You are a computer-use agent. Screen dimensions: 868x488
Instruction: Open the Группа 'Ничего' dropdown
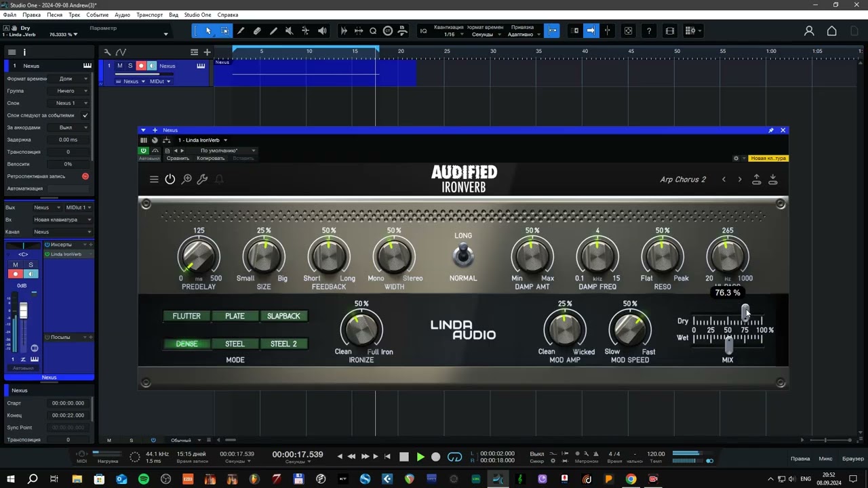pyautogui.click(x=68, y=91)
